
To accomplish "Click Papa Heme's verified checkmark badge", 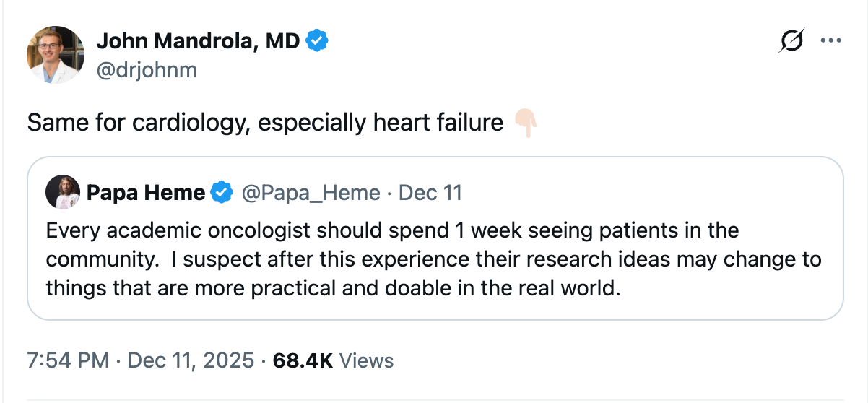I will tap(220, 193).
